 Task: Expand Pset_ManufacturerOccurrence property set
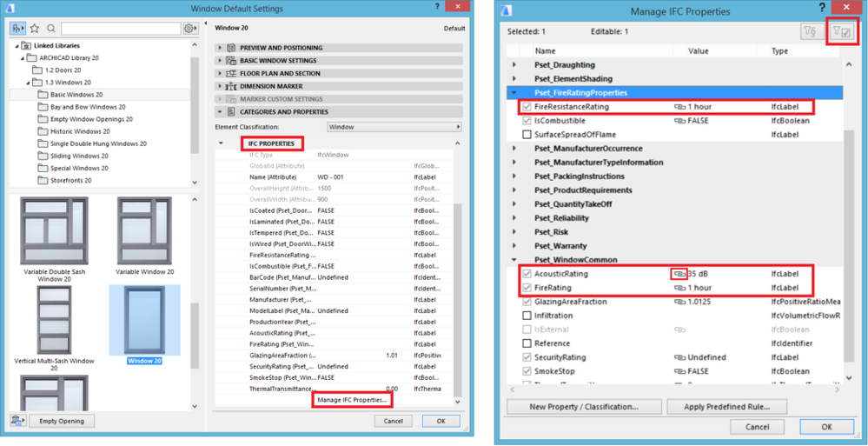515,149
